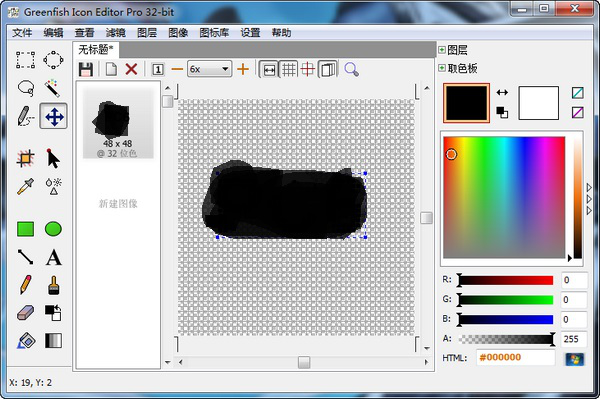The width and height of the screenshot is (600, 399).
Task: Select the recolor replace tool
Action: tap(53, 313)
